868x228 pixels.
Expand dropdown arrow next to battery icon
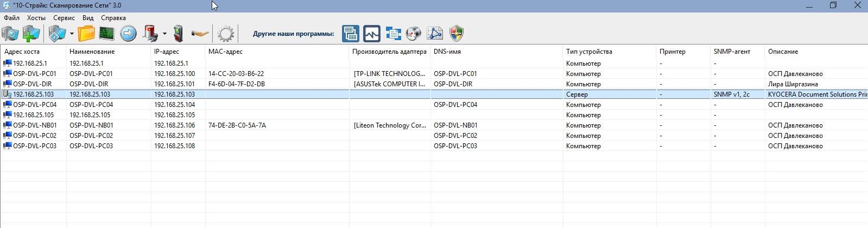tap(164, 34)
